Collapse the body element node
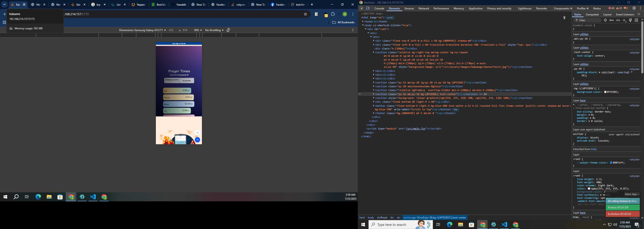Viewport: 644px width, 229px height. [x=363, y=25]
